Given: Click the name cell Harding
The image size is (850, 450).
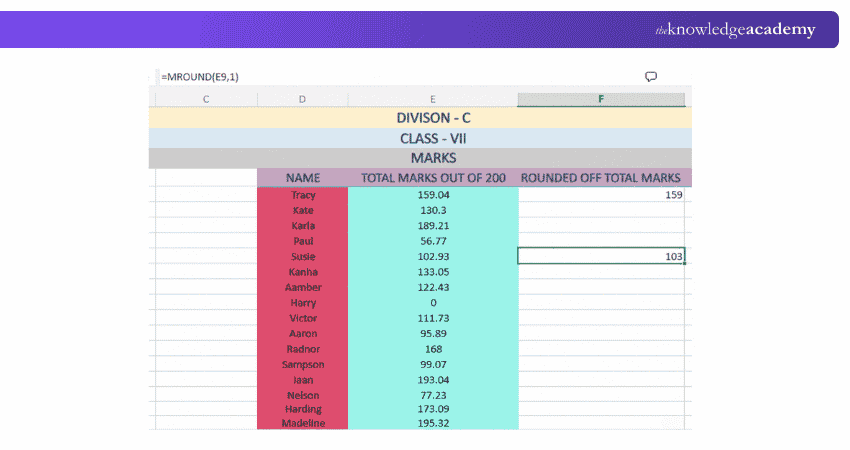Looking at the screenshot, I should coord(302,409).
